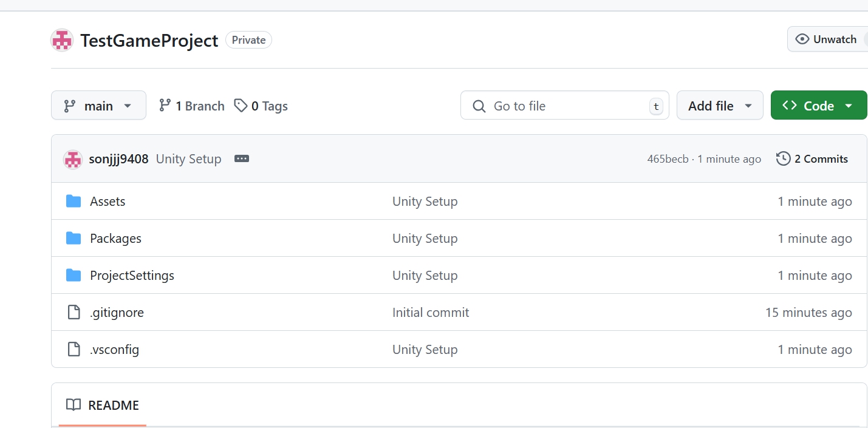Click the eye icon in Unwatch button
This screenshot has height=428, width=868.
(x=802, y=39)
